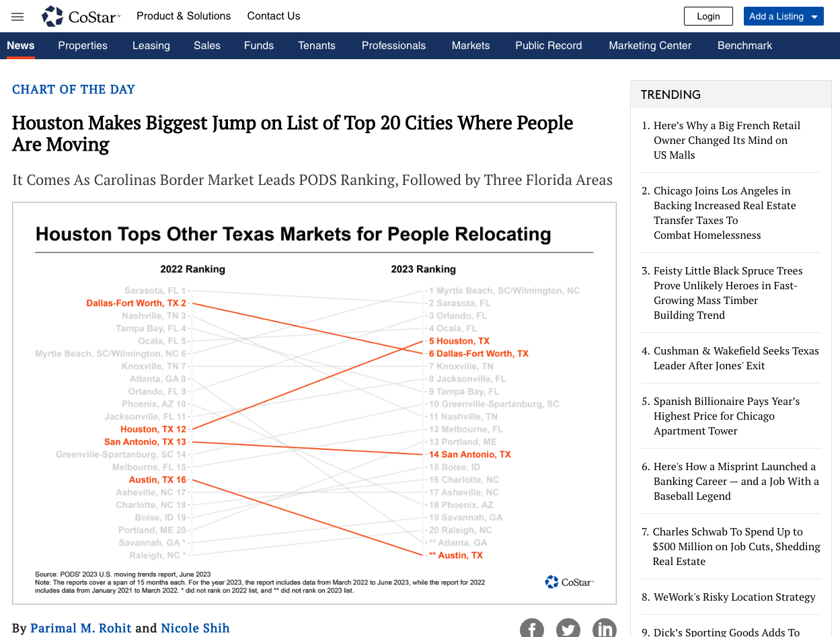Navigate to the Funds tab

pos(259,46)
